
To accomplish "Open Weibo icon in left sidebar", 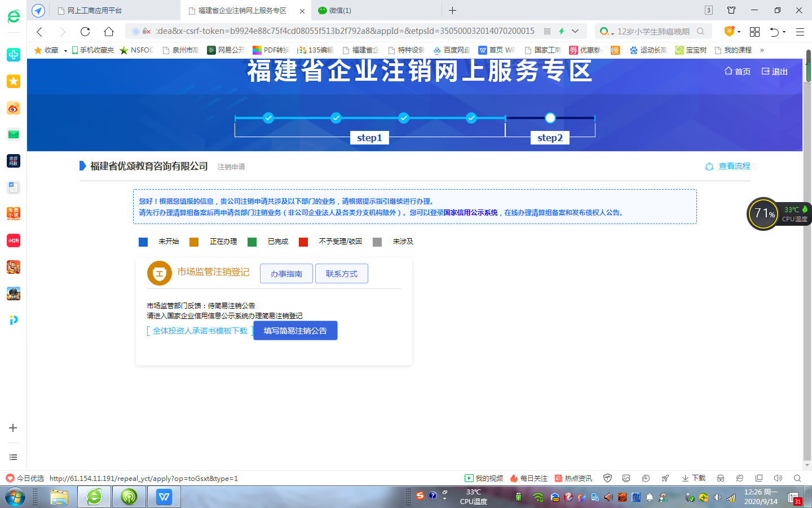I will [13, 108].
